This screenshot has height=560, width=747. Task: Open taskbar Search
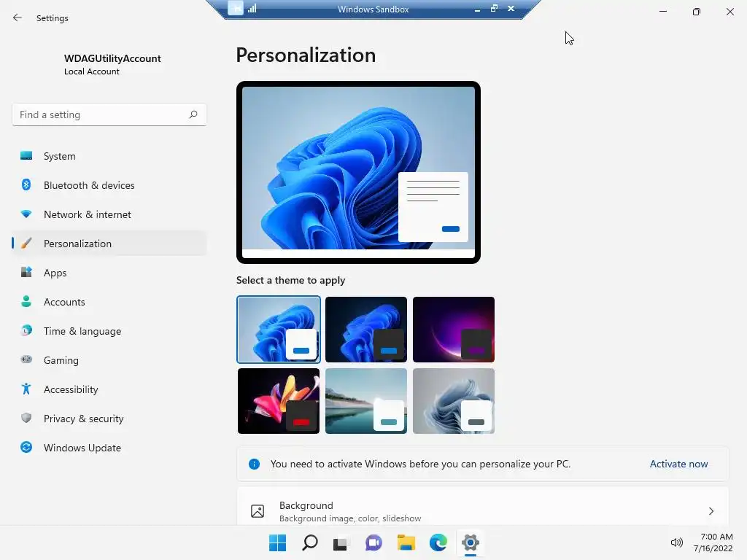pos(309,542)
